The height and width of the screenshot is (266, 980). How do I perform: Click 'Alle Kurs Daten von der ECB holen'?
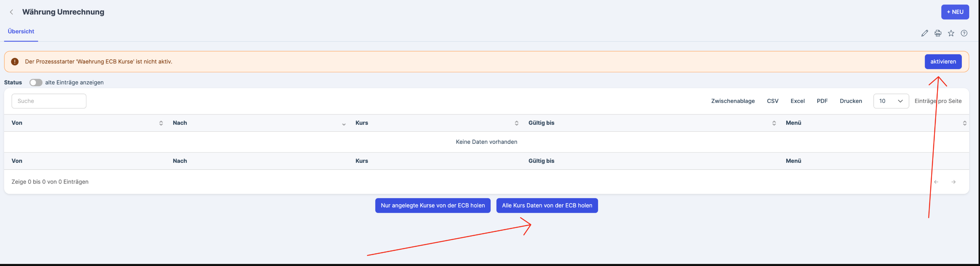pos(547,205)
